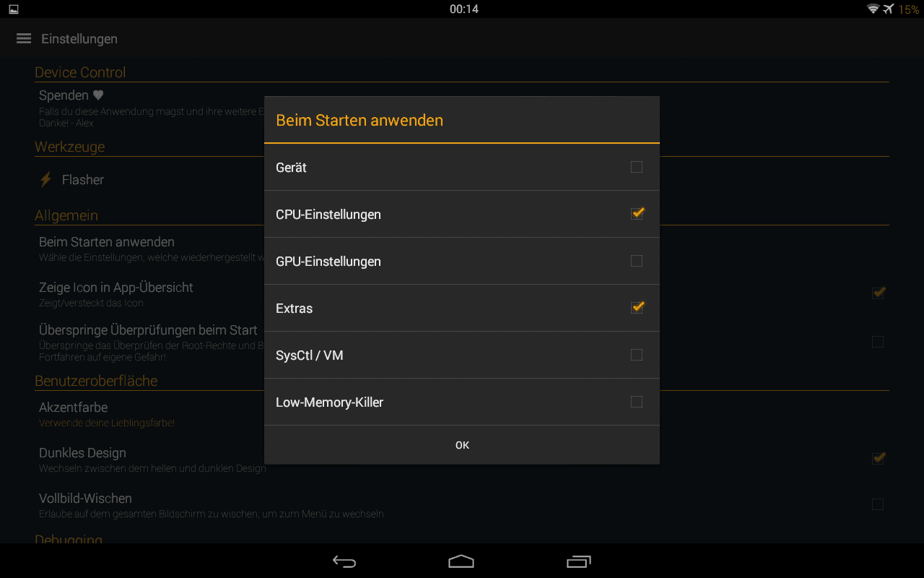The height and width of the screenshot is (578, 924).
Task: Enable the Gerät checkbox
Action: pos(636,167)
